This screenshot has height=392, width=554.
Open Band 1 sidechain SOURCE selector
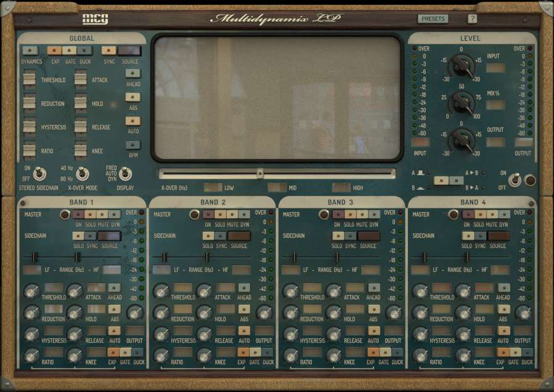(x=109, y=236)
